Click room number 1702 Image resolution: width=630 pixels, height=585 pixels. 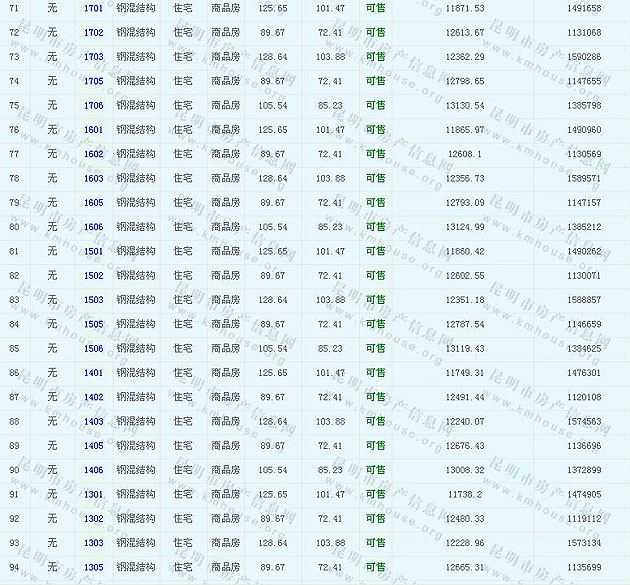click(x=93, y=32)
